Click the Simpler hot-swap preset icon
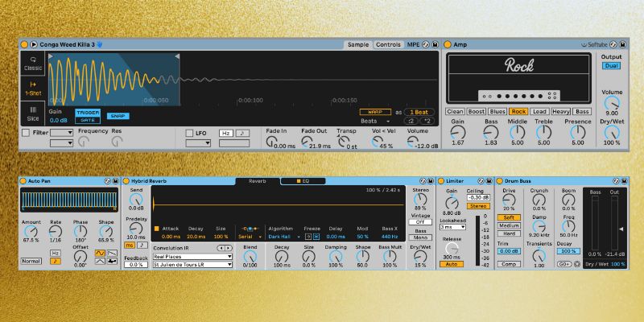The width and height of the screenshot is (644, 322). point(426,44)
